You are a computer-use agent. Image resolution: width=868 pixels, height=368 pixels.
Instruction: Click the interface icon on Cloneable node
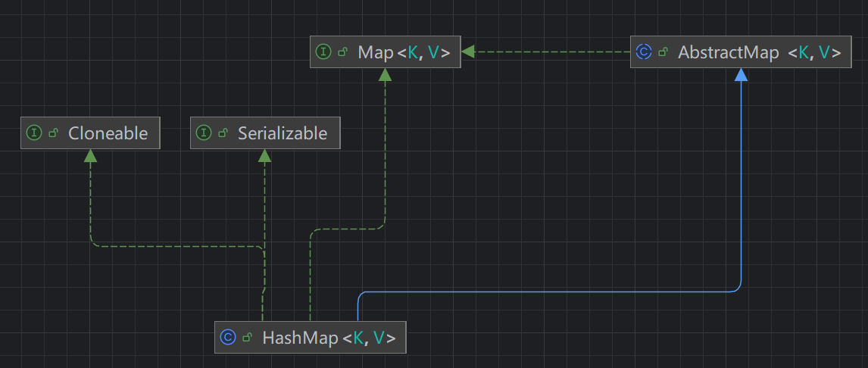tap(33, 133)
